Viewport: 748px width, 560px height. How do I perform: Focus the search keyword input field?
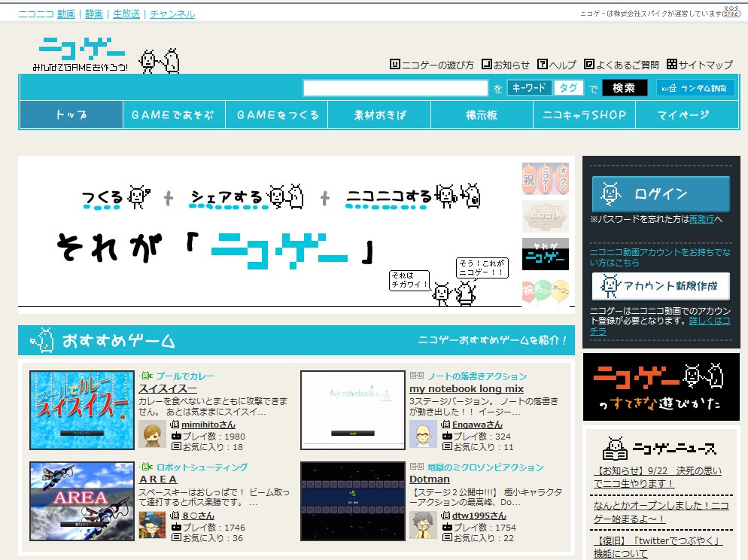(x=395, y=88)
